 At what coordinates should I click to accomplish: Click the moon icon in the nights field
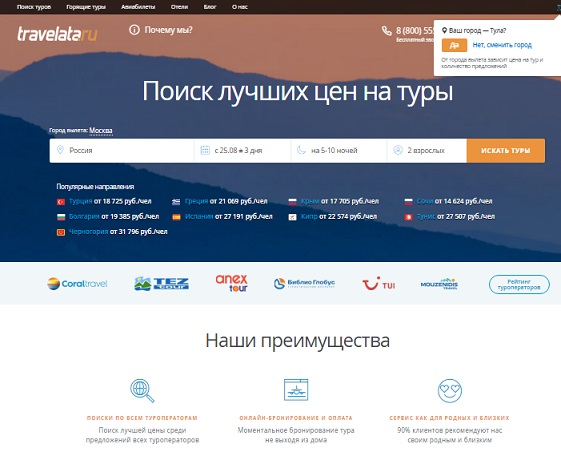[301, 150]
